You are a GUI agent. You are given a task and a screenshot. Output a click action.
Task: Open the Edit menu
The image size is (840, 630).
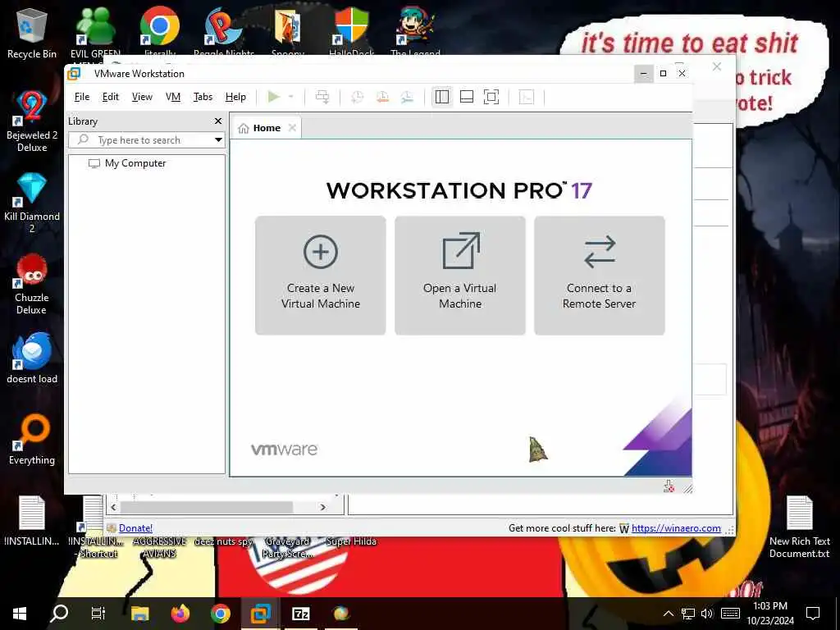pyautogui.click(x=111, y=97)
